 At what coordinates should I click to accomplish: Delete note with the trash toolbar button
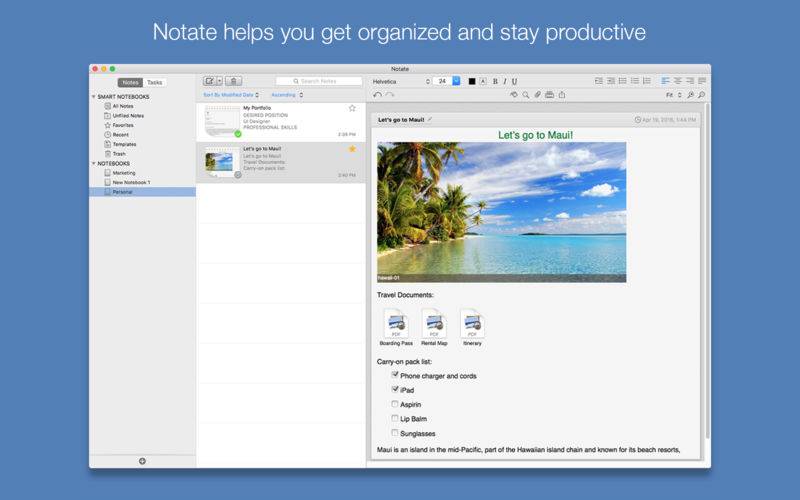point(234,81)
